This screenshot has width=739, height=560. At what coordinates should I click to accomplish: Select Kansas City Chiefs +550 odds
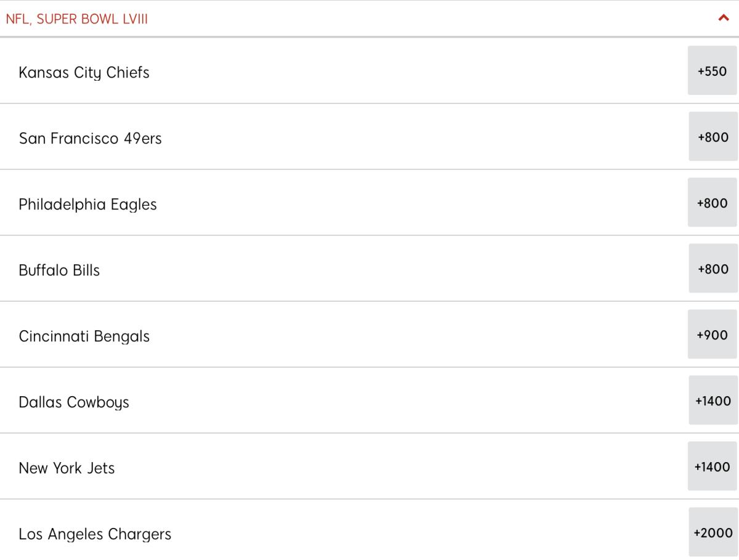coord(712,71)
